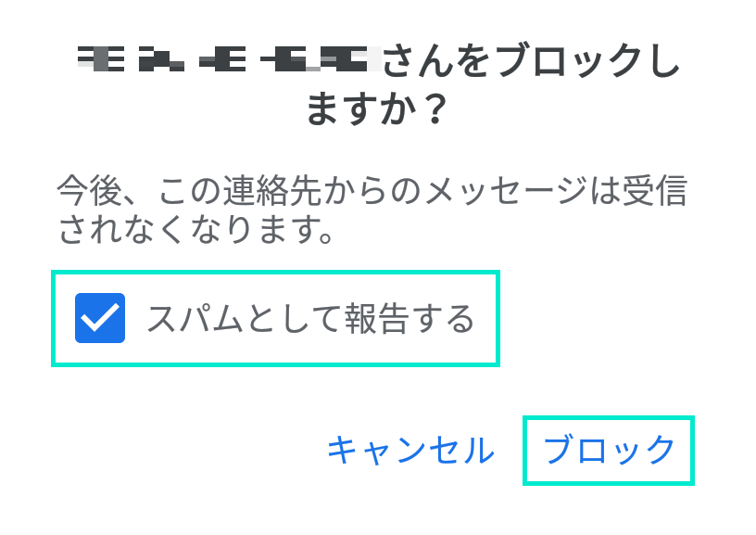Screen dimensions: 756x535
Task: Click the blurred contact name in title
Action: point(227,62)
